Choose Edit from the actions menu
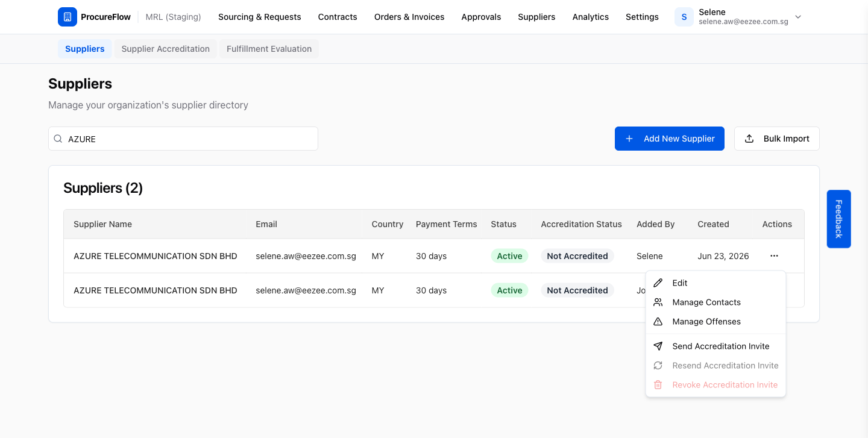Image resolution: width=868 pixels, height=438 pixels. pyautogui.click(x=715, y=283)
